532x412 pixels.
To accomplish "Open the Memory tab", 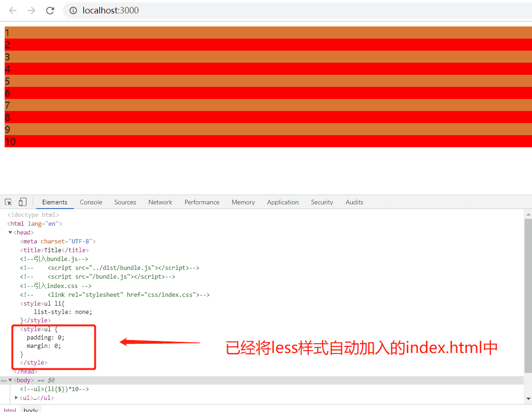I will point(243,202).
